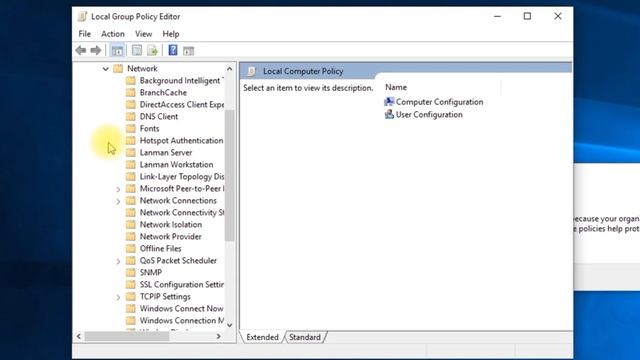
Task: Open the Action menu
Action: (x=113, y=34)
